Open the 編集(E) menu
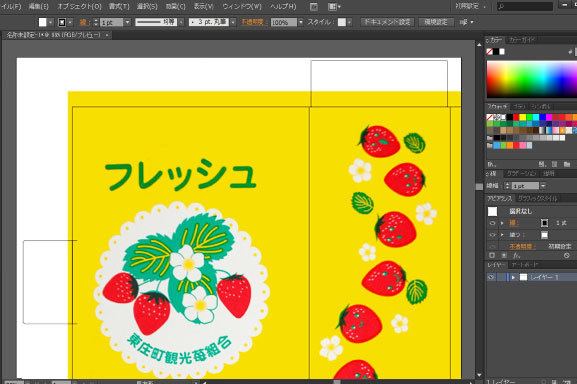577x384 pixels. click(38, 6)
